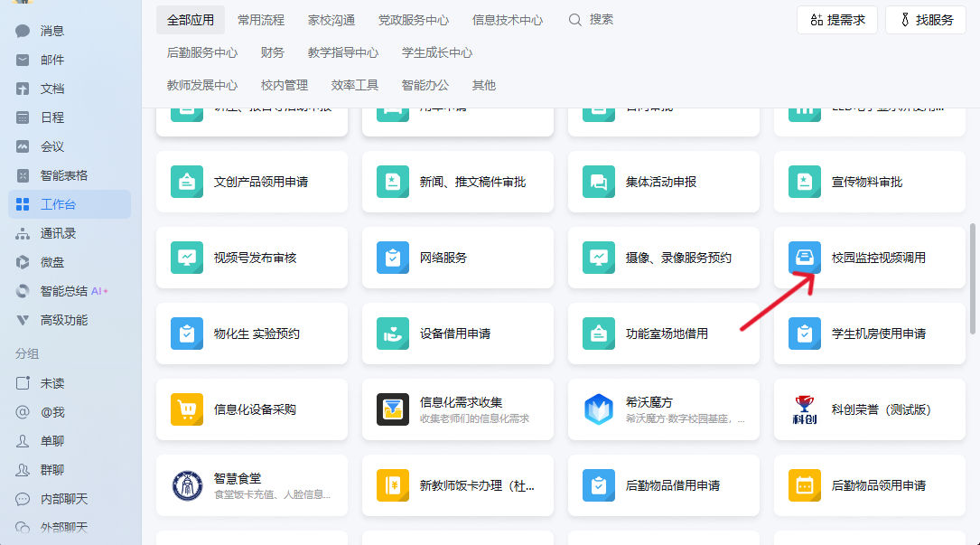980x545 pixels.
Task: Open the 设备借用申请 app icon
Action: coord(393,334)
